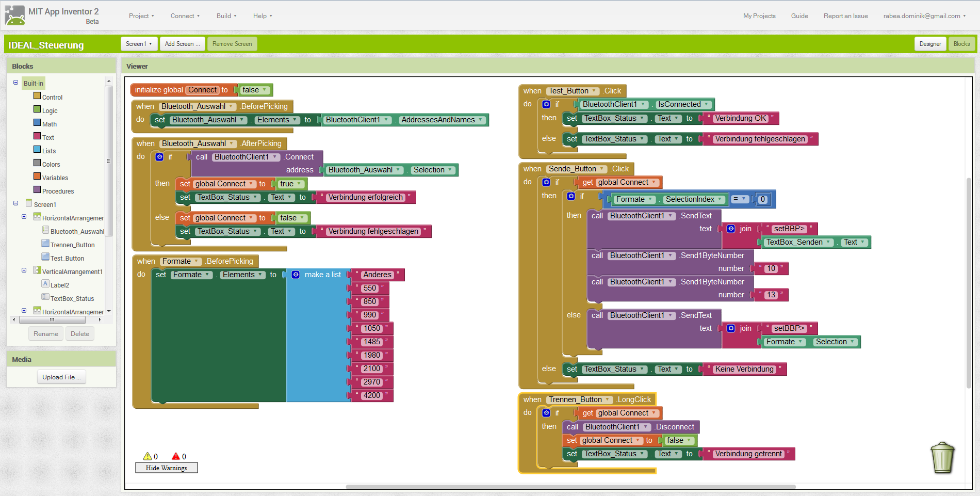The image size is (980, 496).
Task: Click the yellow warning triangle icon
Action: tap(148, 456)
